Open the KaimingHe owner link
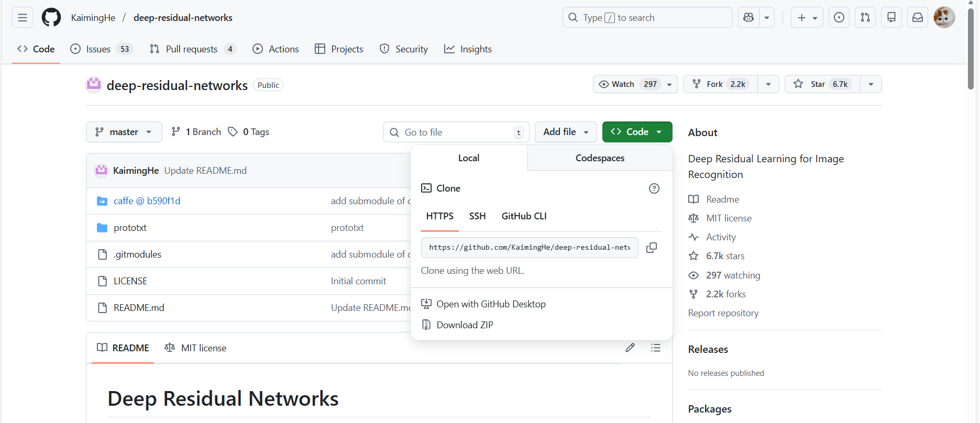Viewport: 980px width, 423px height. (x=93, y=18)
